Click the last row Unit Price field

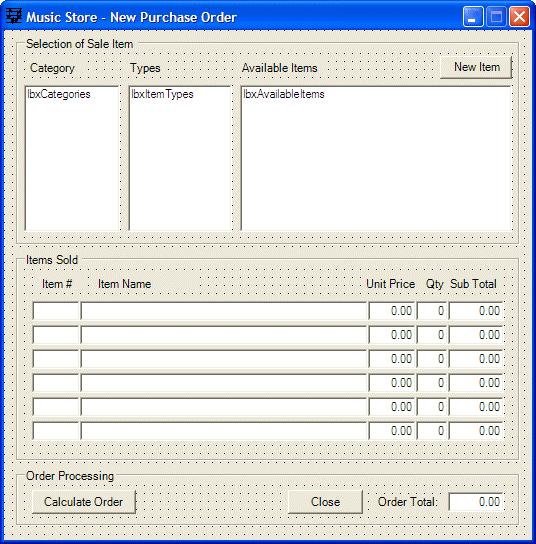(392, 431)
